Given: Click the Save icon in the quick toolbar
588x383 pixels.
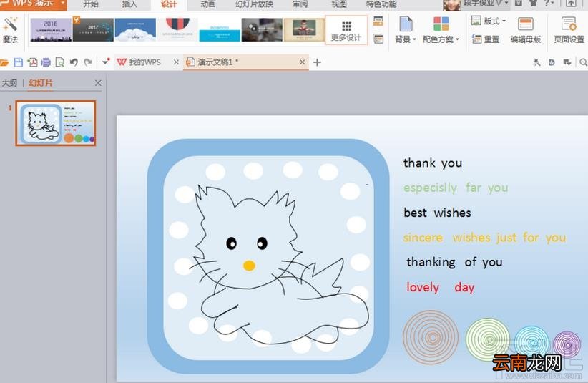Looking at the screenshot, I should tap(18, 62).
